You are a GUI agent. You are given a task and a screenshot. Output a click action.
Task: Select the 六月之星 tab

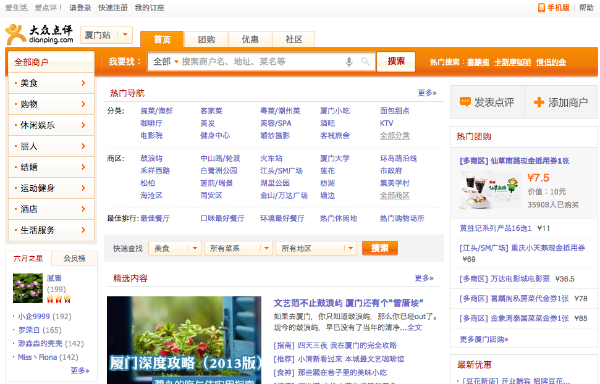tap(28, 259)
